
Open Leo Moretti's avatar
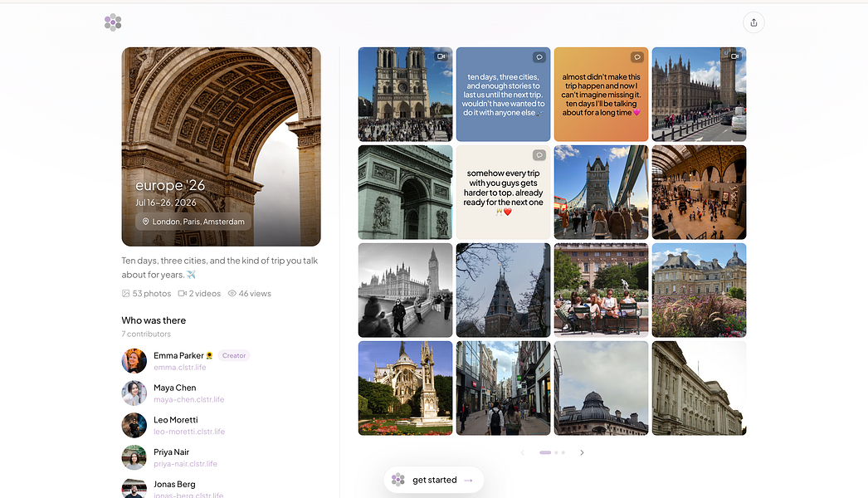pos(134,426)
